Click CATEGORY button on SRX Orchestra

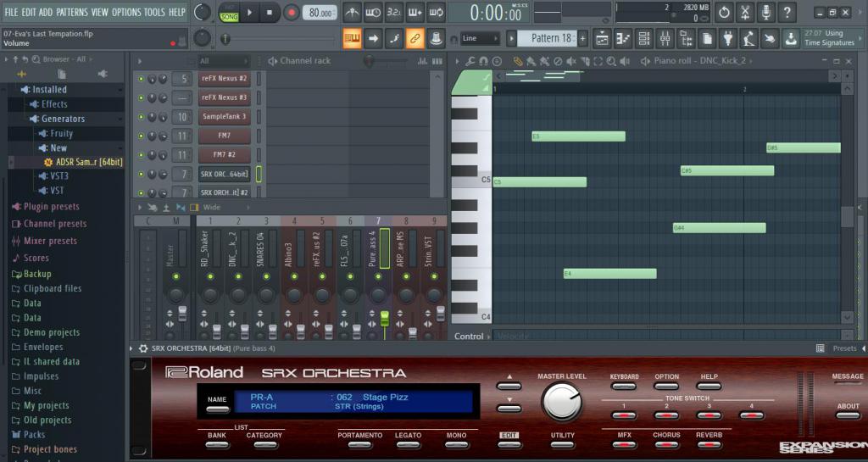(264, 444)
